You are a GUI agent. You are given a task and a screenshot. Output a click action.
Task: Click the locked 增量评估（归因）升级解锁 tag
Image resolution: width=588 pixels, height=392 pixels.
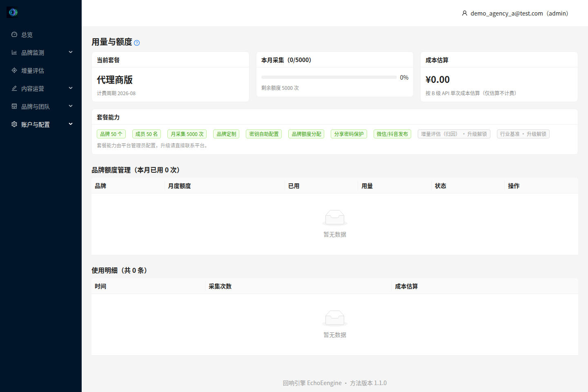454,134
